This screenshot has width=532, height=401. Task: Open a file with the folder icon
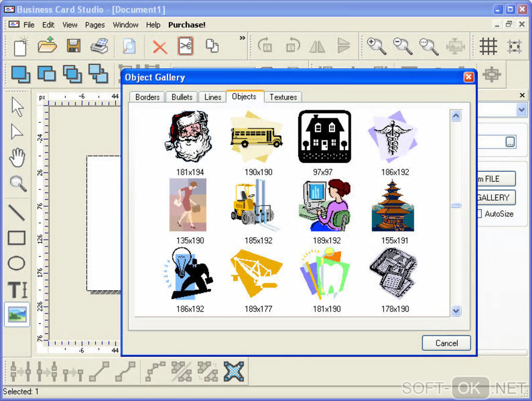[x=47, y=45]
